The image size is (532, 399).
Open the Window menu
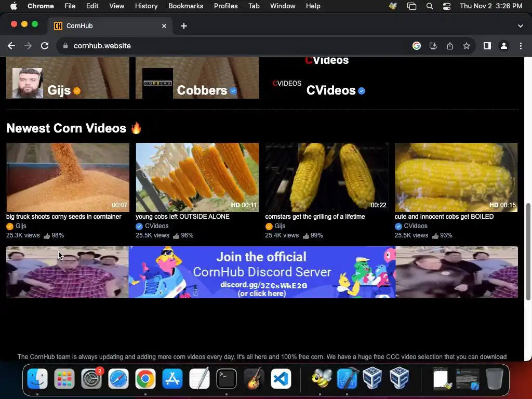pos(283,6)
